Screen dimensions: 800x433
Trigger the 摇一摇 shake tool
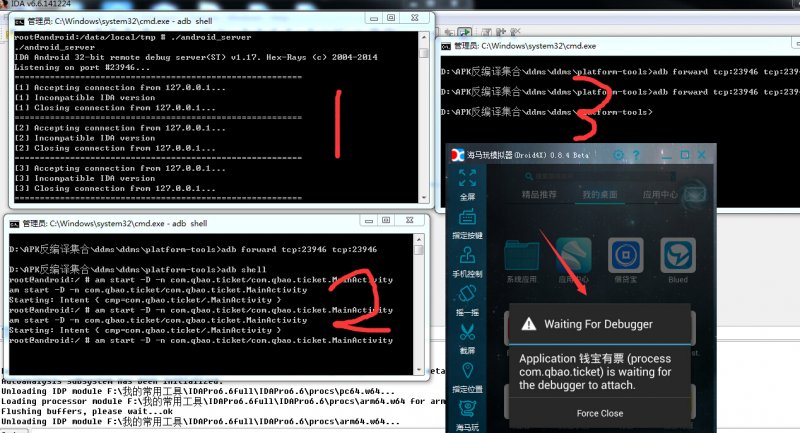[x=467, y=294]
